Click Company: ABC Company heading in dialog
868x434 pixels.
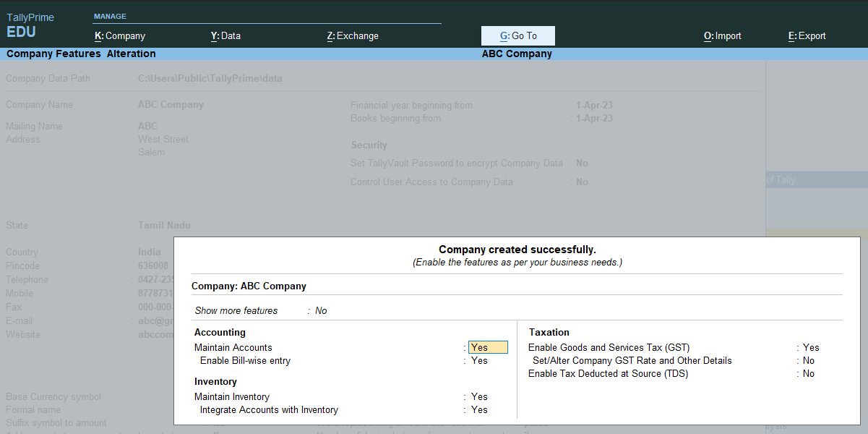[x=249, y=286]
